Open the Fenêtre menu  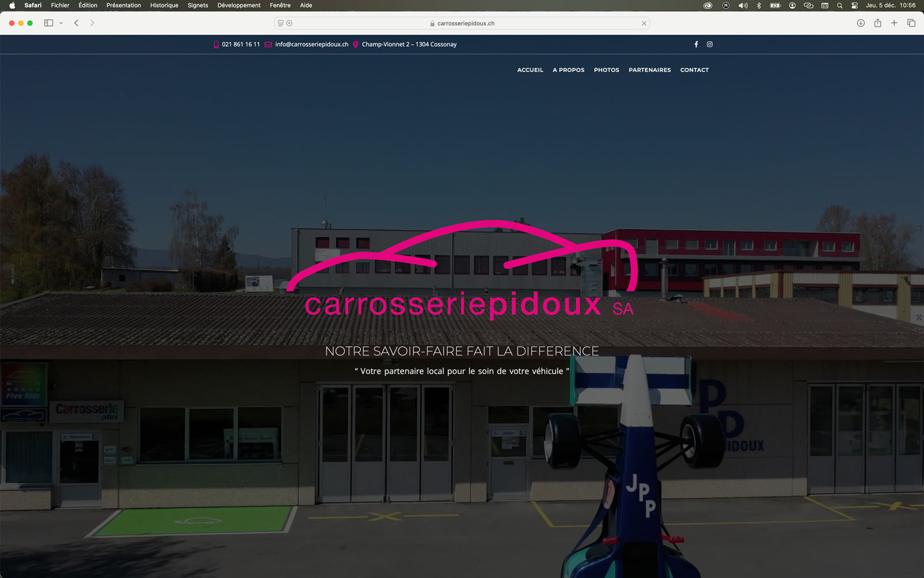point(280,5)
